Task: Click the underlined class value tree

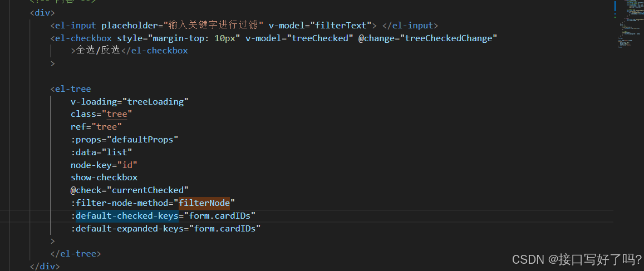Action: (117, 114)
